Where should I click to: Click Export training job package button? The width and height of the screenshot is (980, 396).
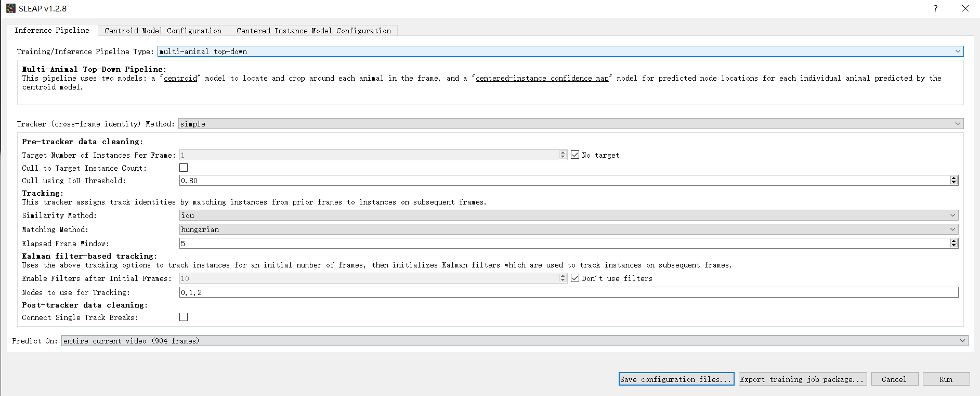[803, 379]
